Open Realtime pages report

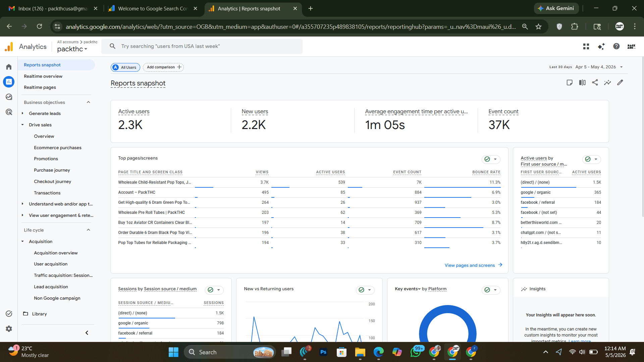(x=40, y=87)
